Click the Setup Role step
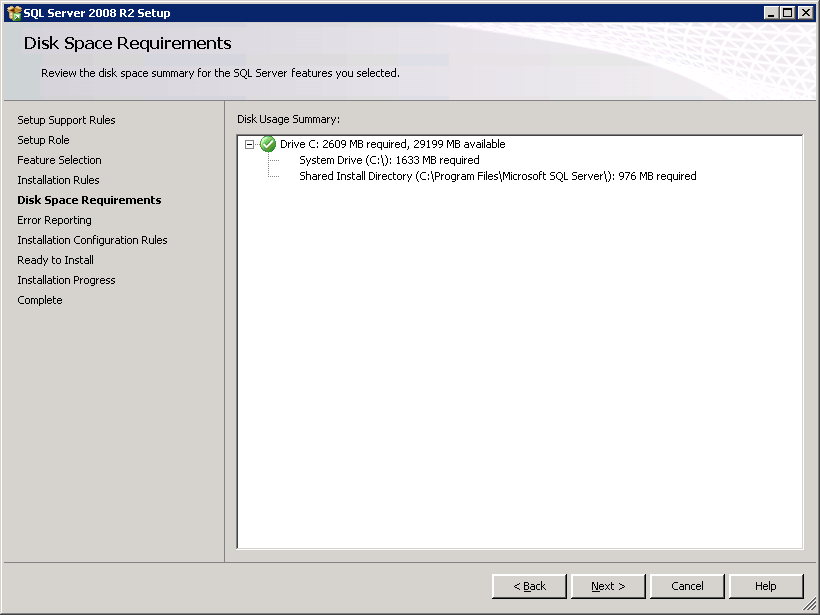Image resolution: width=820 pixels, height=615 pixels. coord(43,140)
